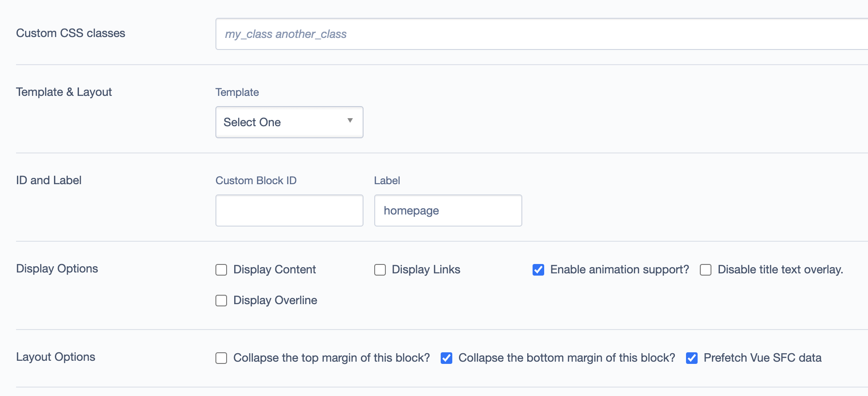This screenshot has height=396, width=868.
Task: Uncheck Collapse the bottom margin of this block
Action: coord(446,357)
